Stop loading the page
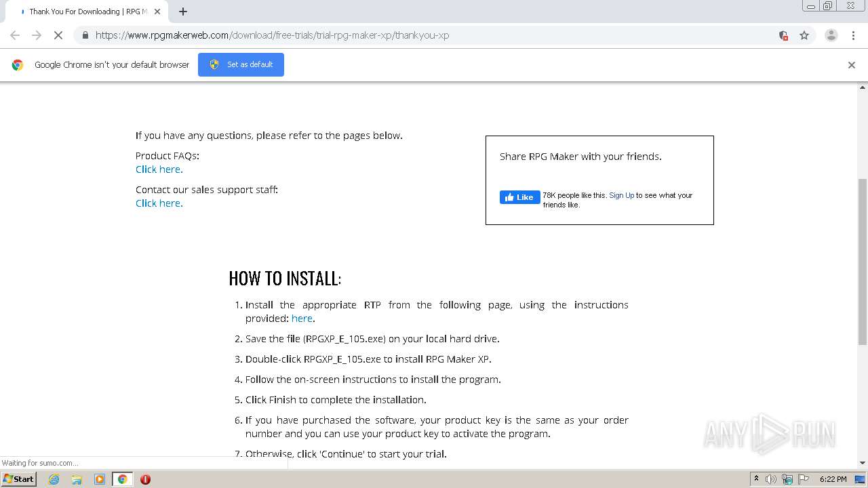 58,35
